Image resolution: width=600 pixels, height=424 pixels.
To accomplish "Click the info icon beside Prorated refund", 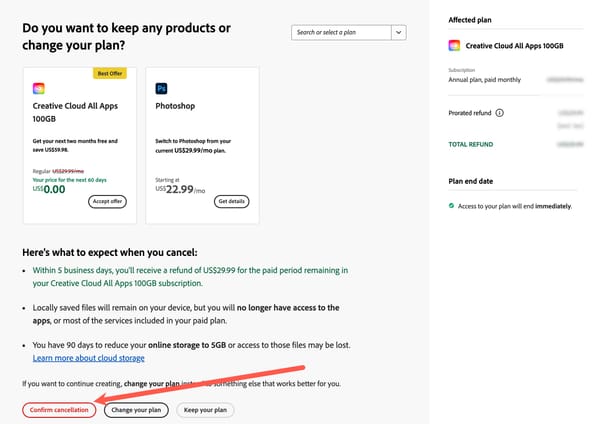I will coord(499,113).
